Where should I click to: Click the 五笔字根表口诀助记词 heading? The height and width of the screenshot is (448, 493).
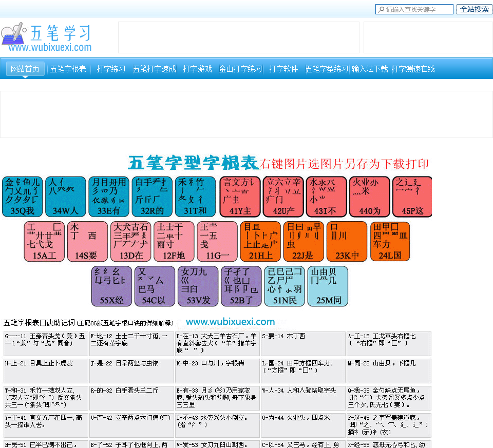tap(40, 323)
